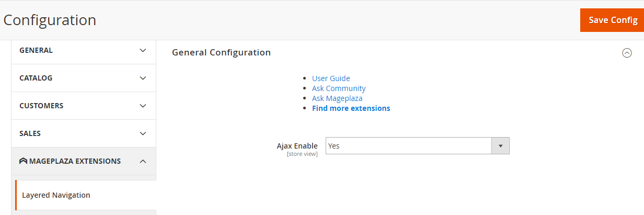Collapse Mageplaza Extensions using its up chevron
Viewport: 644px width, 215px height.
click(143, 161)
